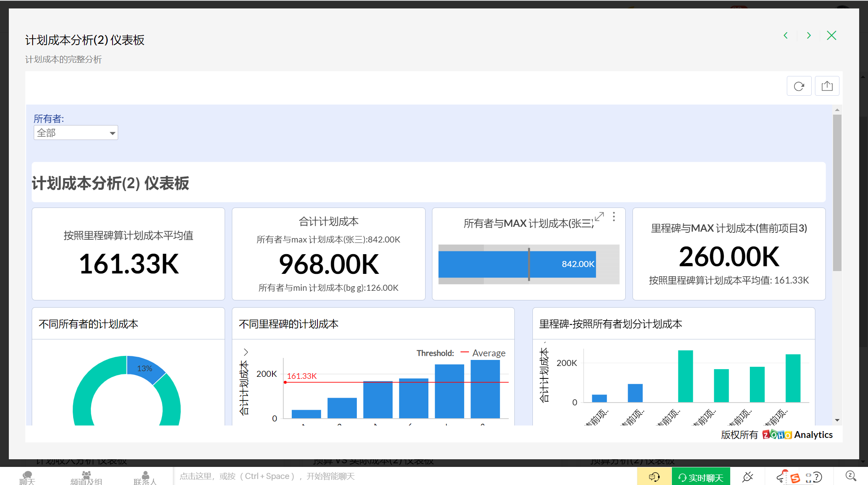Go to the next dashboard with right arrow
Viewport: 868px width, 485px height.
click(x=809, y=35)
